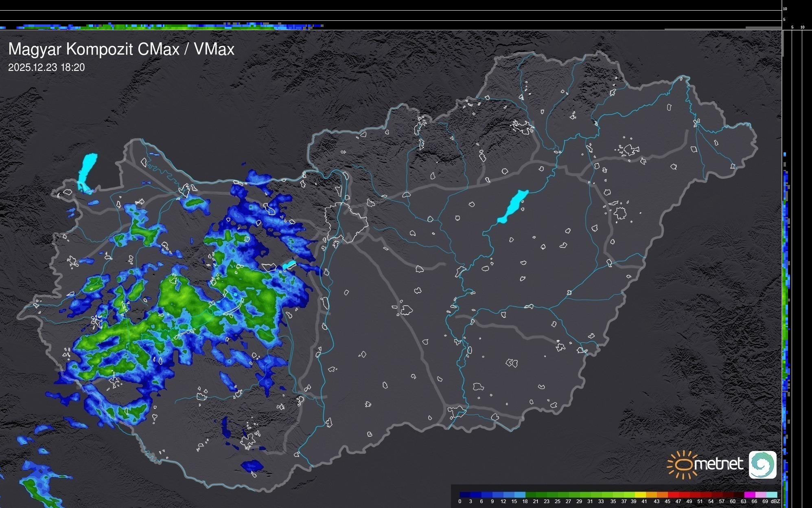This screenshot has height=508, width=812.
Task: Click the top horizontal VMax profile strip
Action: [163, 26]
